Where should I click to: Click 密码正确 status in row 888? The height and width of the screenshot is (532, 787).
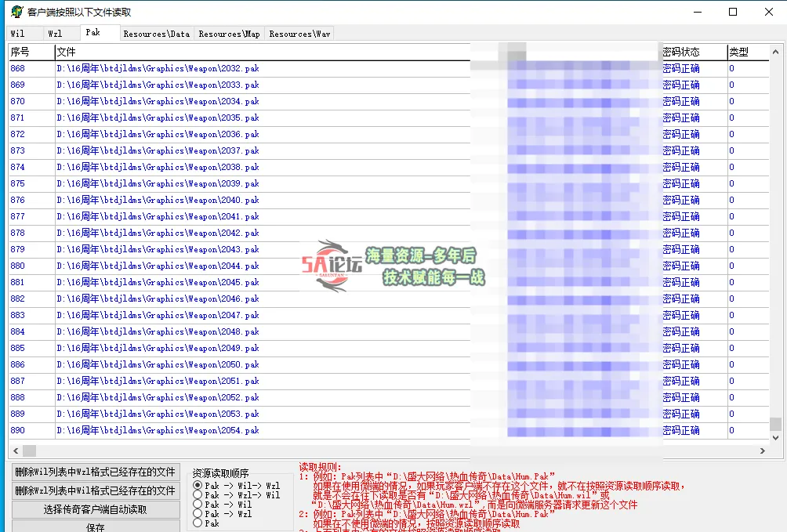click(x=681, y=397)
